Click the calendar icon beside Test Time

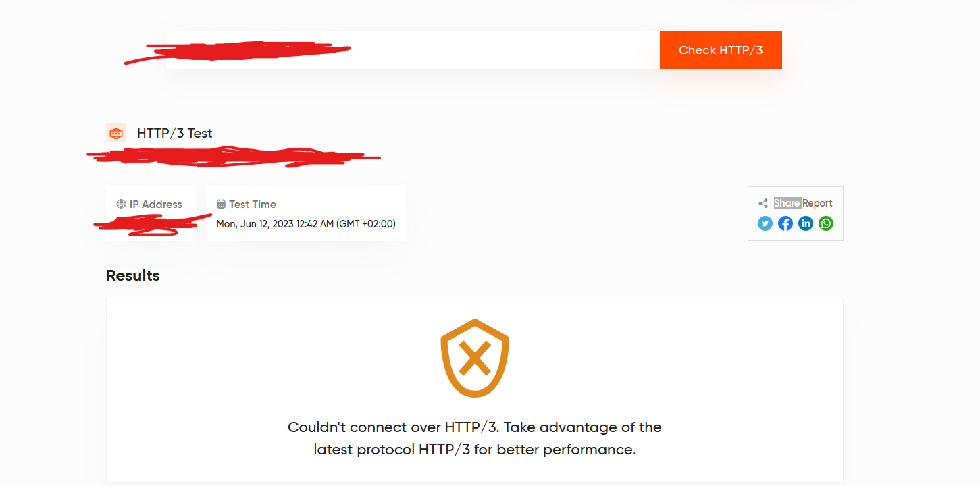click(221, 204)
